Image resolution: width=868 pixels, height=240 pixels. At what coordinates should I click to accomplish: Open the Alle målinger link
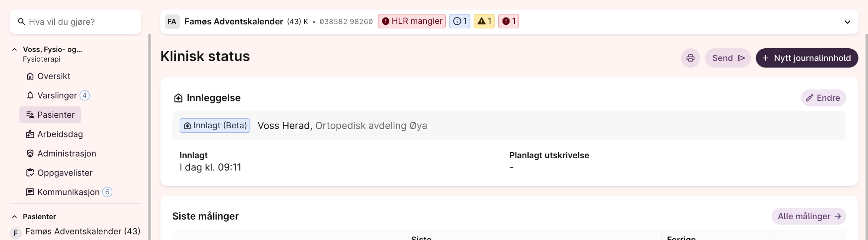pos(809,217)
